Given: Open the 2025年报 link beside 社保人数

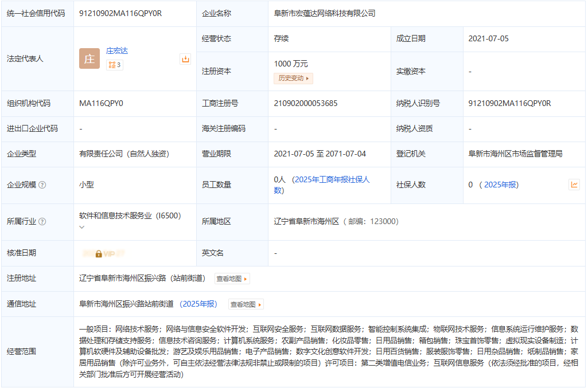Looking at the screenshot, I should point(500,185).
